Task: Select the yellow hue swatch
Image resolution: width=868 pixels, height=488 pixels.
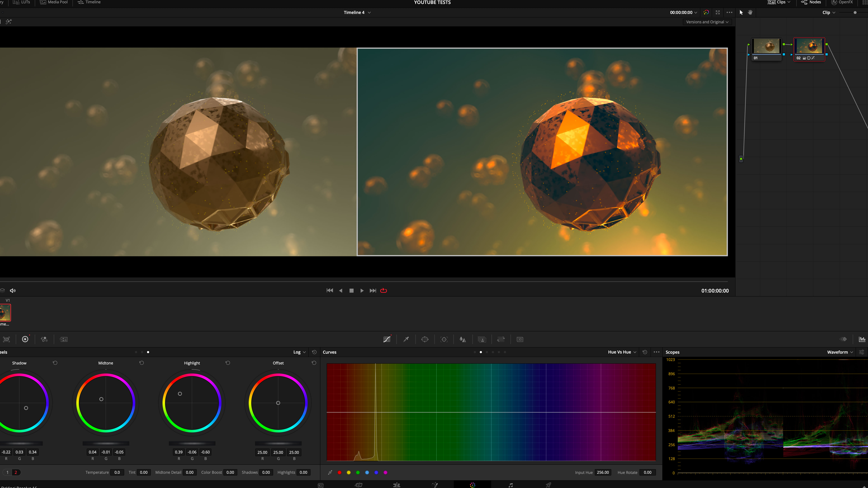Action: 348,473
